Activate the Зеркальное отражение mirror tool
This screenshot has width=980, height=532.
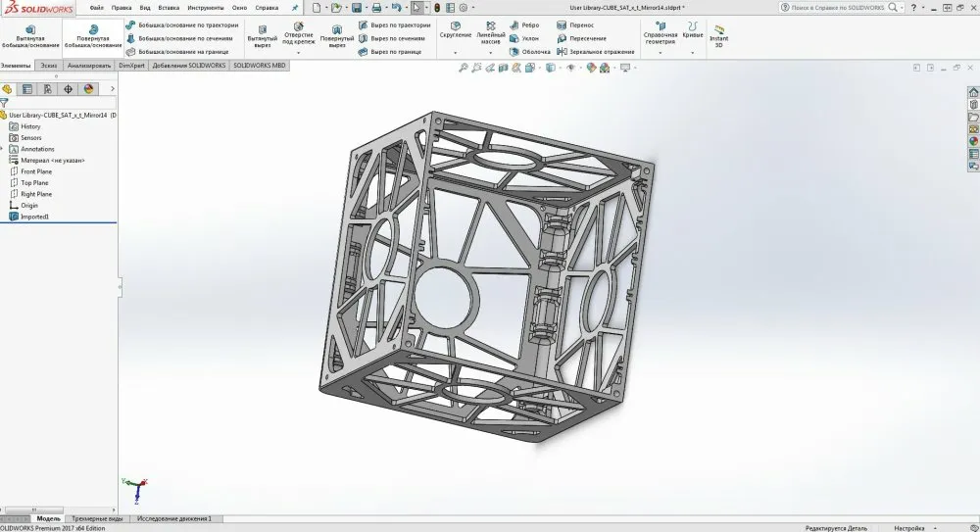coord(596,52)
